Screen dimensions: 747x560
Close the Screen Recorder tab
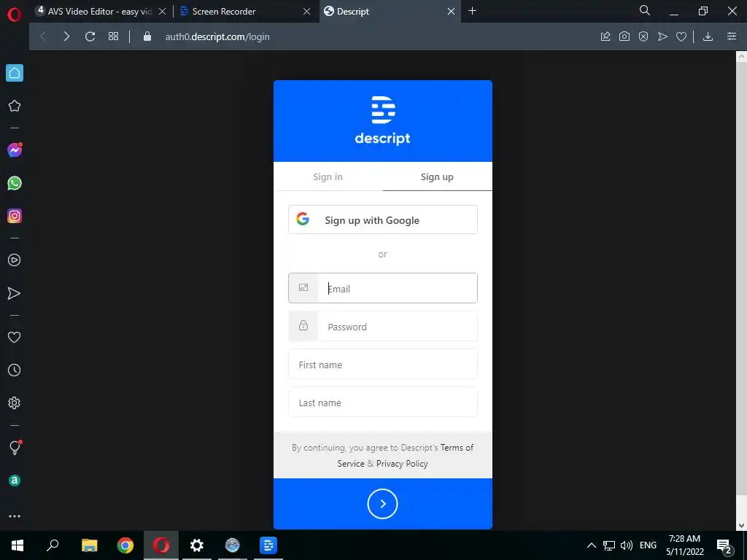[307, 12]
